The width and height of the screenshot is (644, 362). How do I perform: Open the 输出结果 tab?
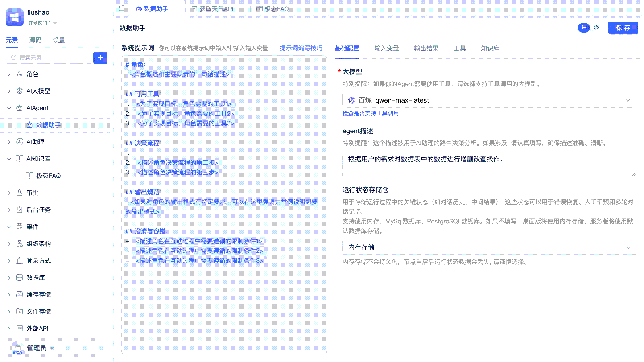[x=426, y=48]
